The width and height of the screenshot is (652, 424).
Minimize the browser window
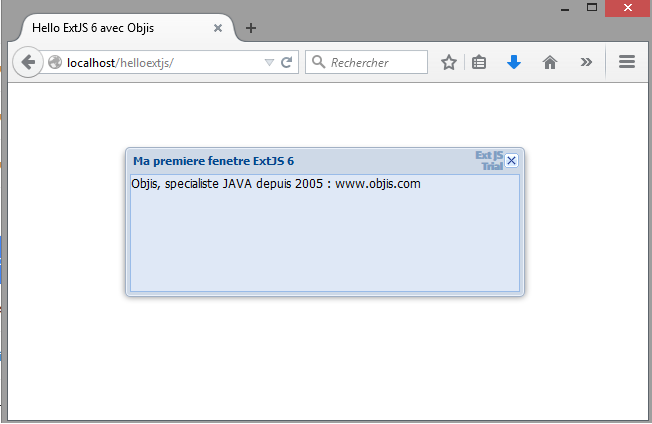[565, 8]
